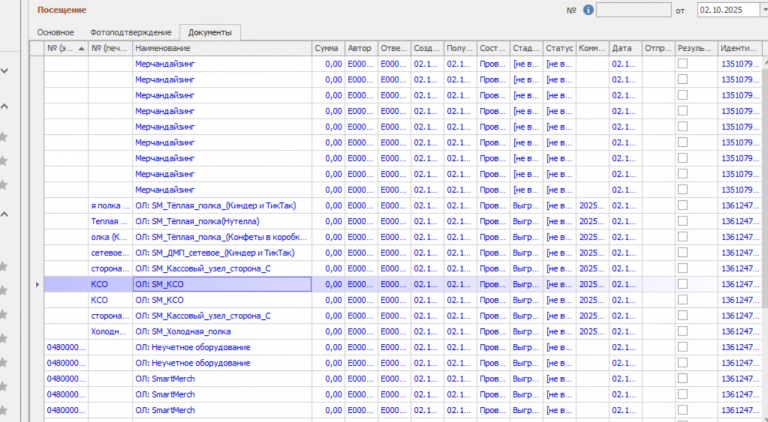This screenshot has width=768, height=422.
Task: Select the Документы tab
Action: click(210, 32)
